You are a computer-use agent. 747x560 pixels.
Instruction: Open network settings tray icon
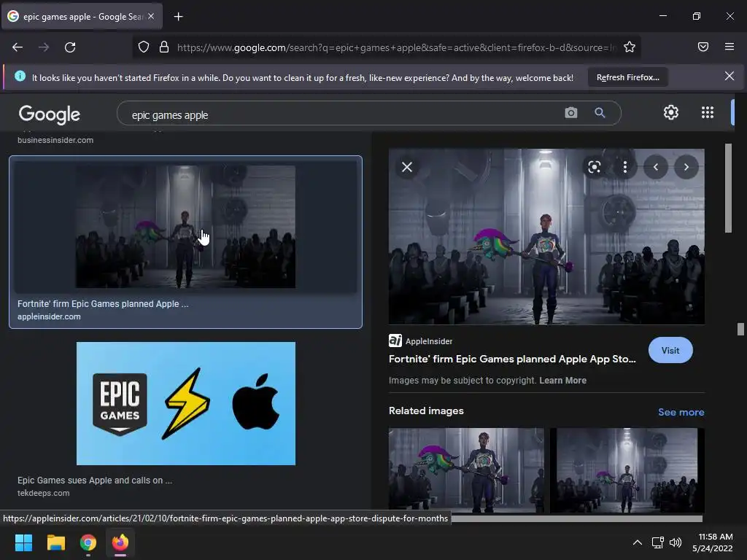(x=658, y=542)
